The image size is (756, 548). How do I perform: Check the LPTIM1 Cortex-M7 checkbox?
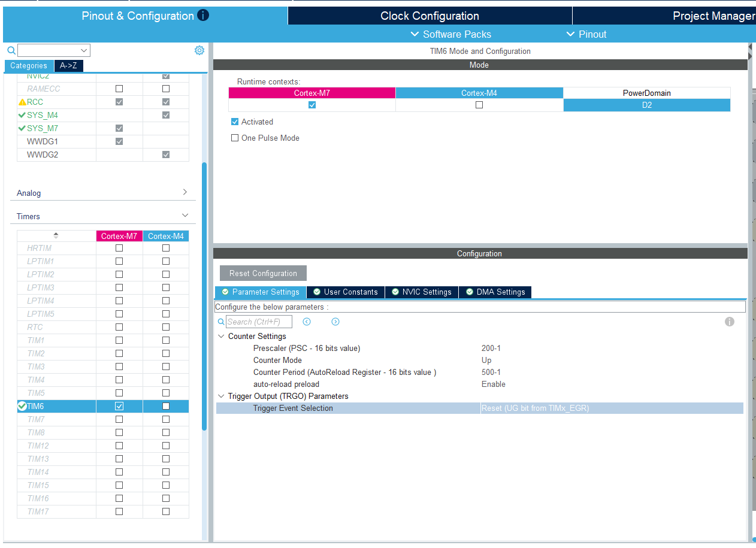119,261
